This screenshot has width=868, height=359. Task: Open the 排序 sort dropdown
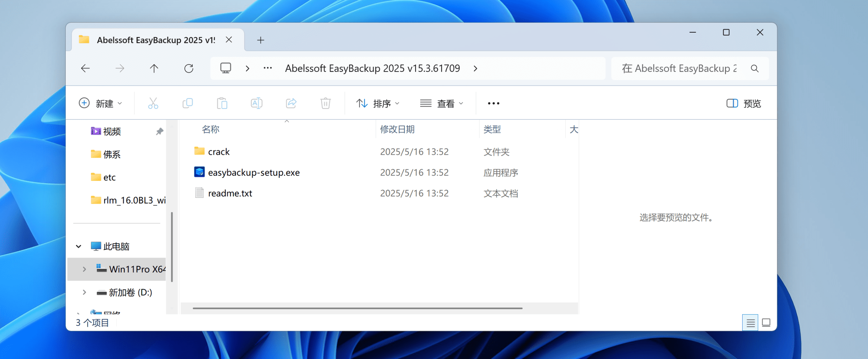coord(378,103)
